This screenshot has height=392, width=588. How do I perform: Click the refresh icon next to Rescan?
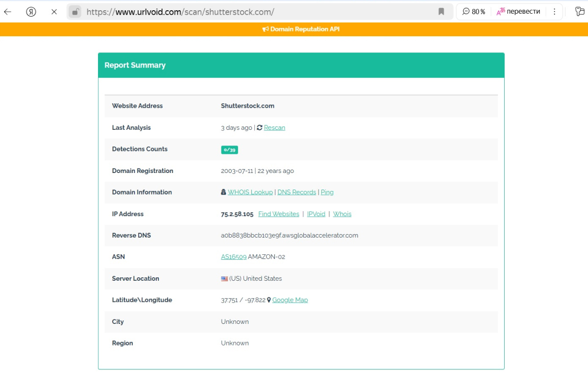(260, 127)
